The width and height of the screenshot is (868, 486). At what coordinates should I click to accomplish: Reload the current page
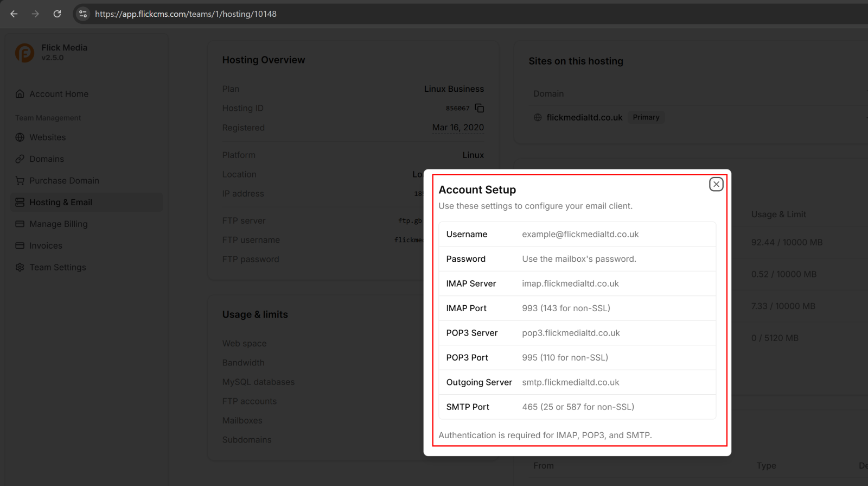click(x=57, y=14)
